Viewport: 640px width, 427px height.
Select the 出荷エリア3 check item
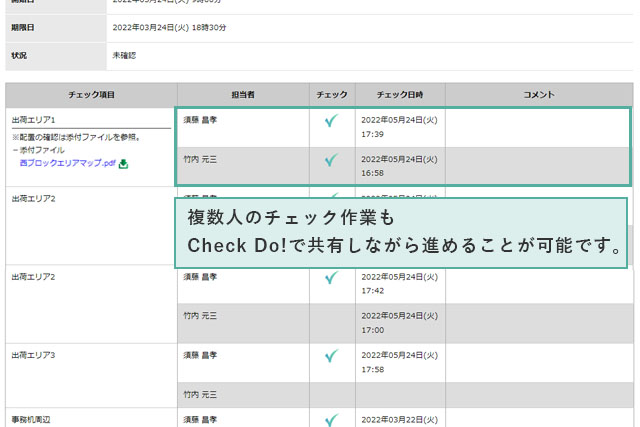(33, 355)
